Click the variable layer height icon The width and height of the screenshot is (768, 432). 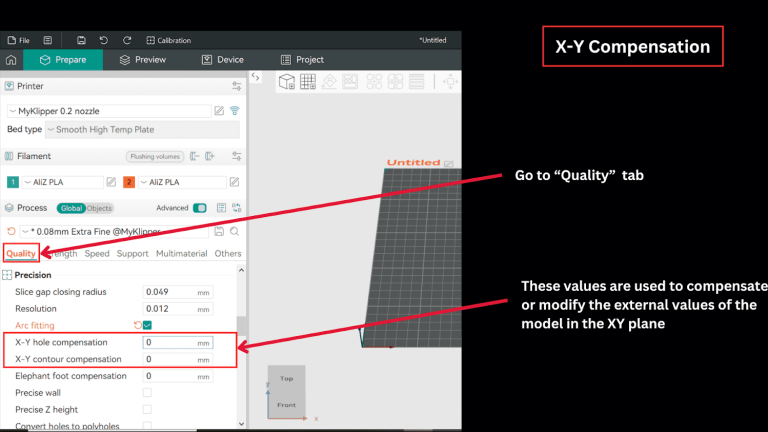tap(416, 81)
